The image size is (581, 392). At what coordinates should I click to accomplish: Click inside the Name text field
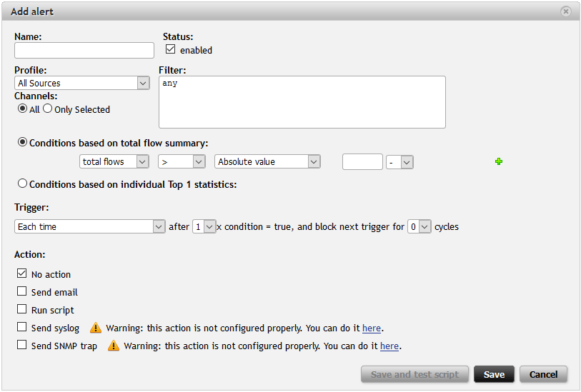pyautogui.click(x=84, y=50)
